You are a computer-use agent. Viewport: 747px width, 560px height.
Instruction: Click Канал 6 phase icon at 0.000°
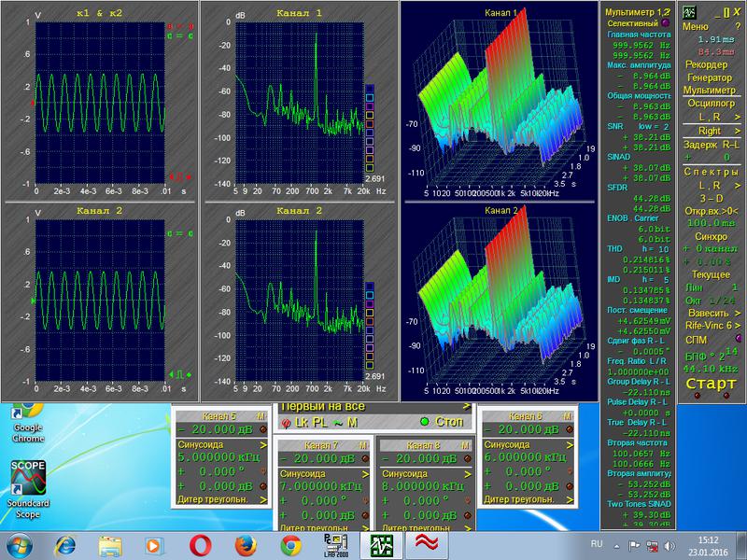(570, 471)
